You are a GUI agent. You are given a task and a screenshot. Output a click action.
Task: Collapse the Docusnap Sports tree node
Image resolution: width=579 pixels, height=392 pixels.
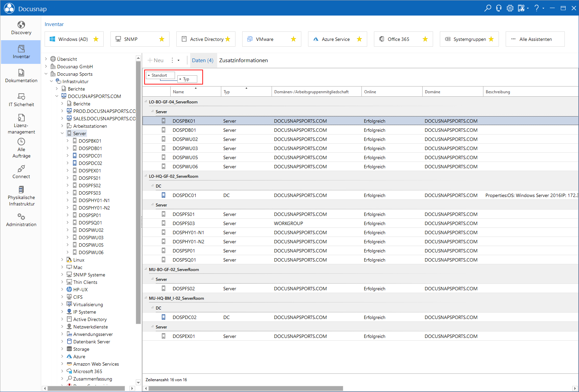[x=46, y=74]
